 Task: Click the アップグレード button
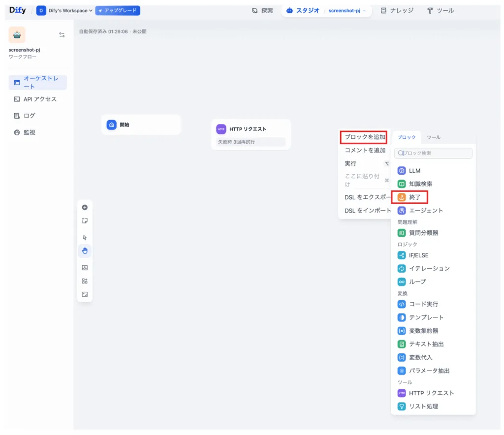tap(118, 10)
